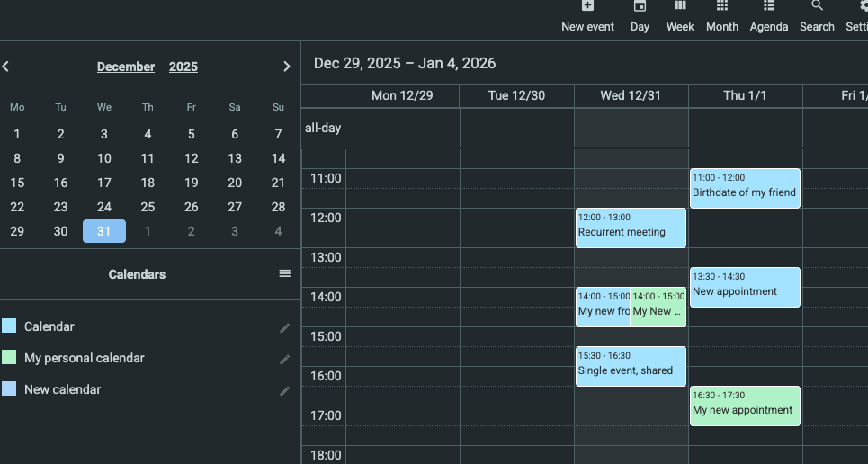The width and height of the screenshot is (868, 464).
Task: Open the December month selector
Action: pyautogui.click(x=126, y=67)
